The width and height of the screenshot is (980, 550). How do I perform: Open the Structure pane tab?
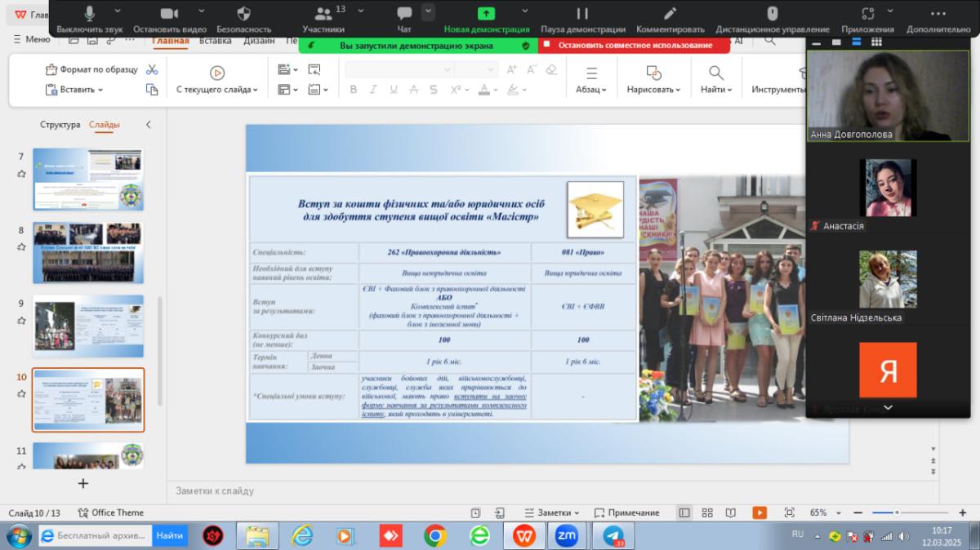click(x=60, y=125)
